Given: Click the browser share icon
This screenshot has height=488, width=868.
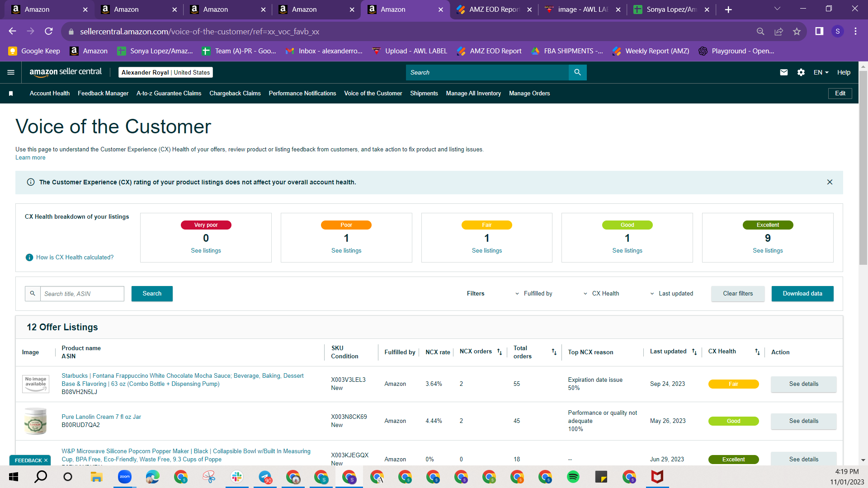Looking at the screenshot, I should [778, 31].
